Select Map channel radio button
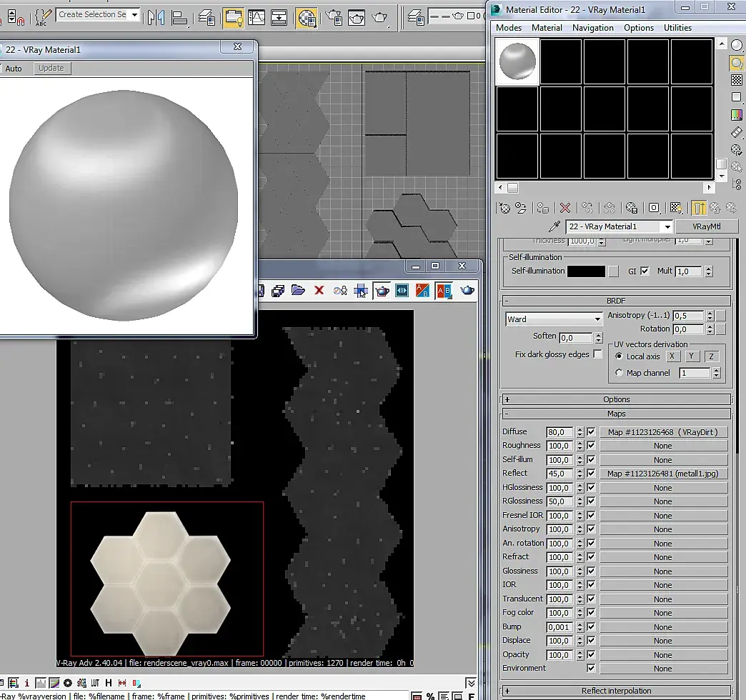This screenshot has width=746, height=700. (619, 373)
